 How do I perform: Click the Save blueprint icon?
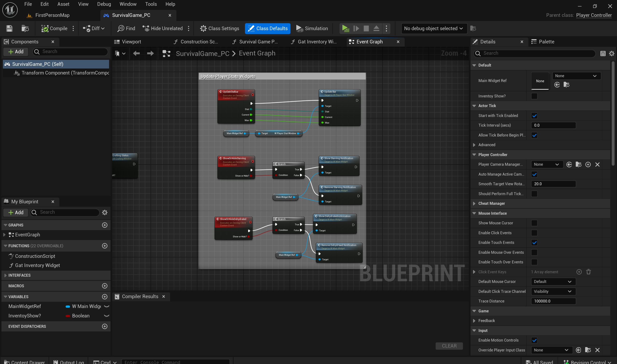tap(9, 28)
